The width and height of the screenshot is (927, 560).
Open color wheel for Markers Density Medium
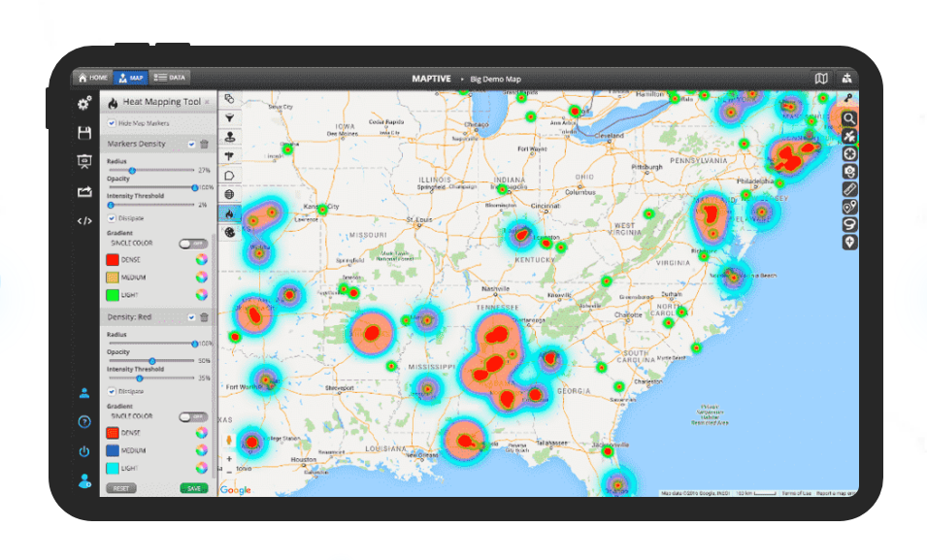click(x=202, y=277)
